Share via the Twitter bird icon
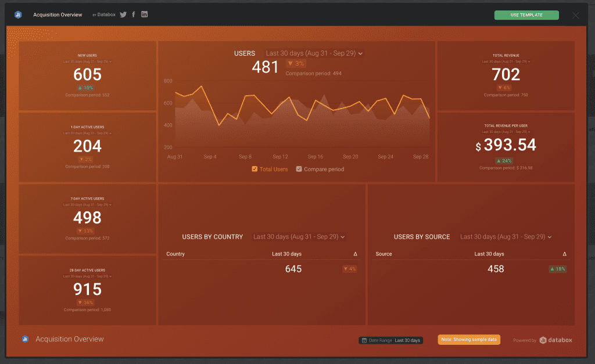 (x=123, y=15)
